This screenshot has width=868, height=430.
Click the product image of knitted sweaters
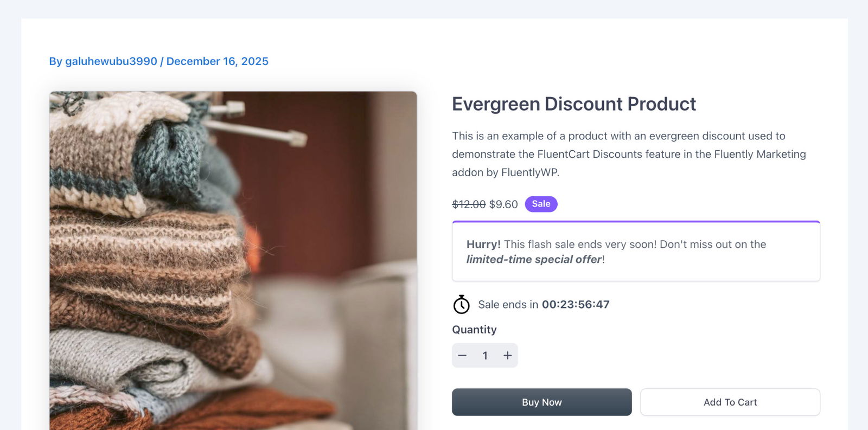(x=232, y=260)
